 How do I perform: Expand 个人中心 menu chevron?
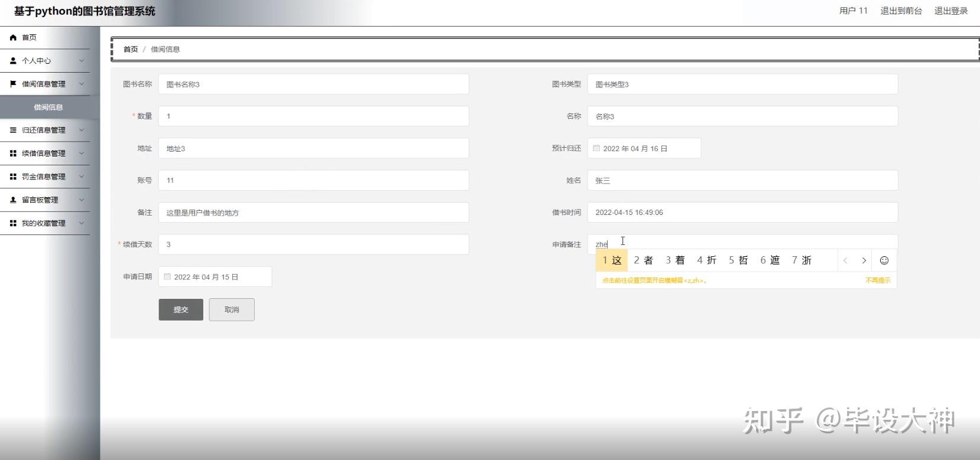[82, 60]
